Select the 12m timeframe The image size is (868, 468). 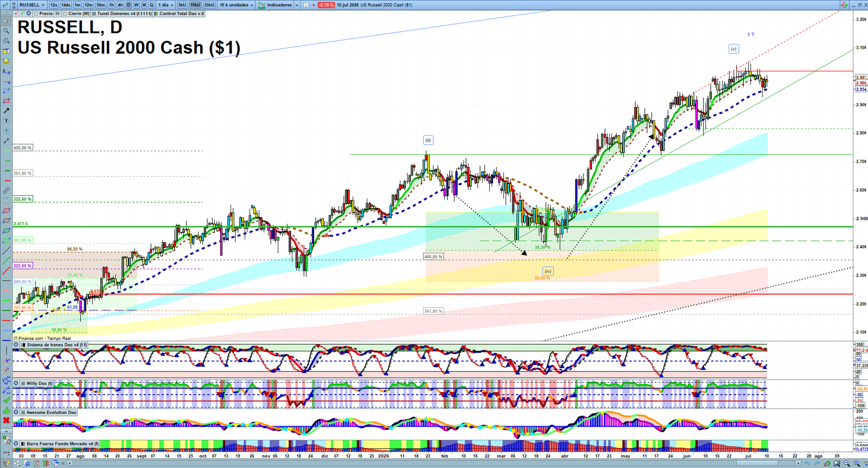[x=88, y=5]
